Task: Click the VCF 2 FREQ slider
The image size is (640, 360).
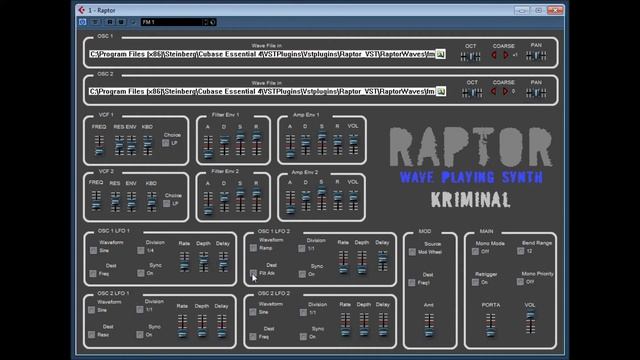Action: coord(96,201)
